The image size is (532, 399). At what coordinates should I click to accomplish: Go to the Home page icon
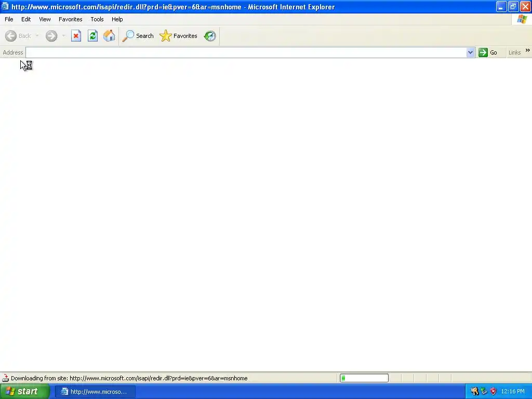(x=109, y=36)
